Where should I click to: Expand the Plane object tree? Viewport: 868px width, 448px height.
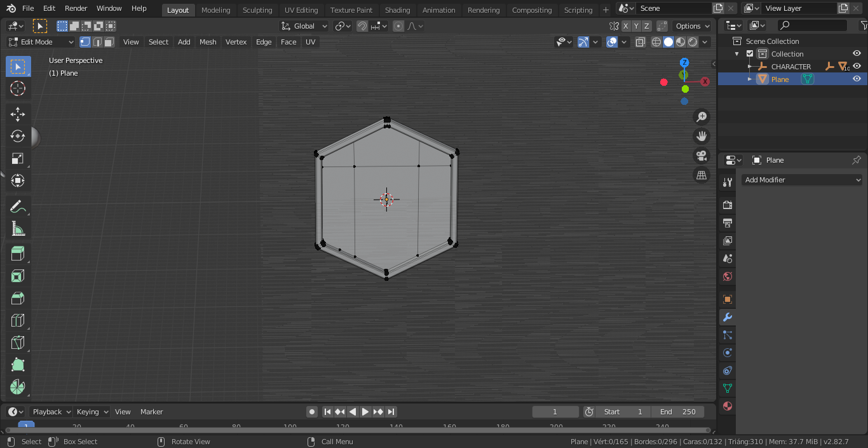[750, 79]
